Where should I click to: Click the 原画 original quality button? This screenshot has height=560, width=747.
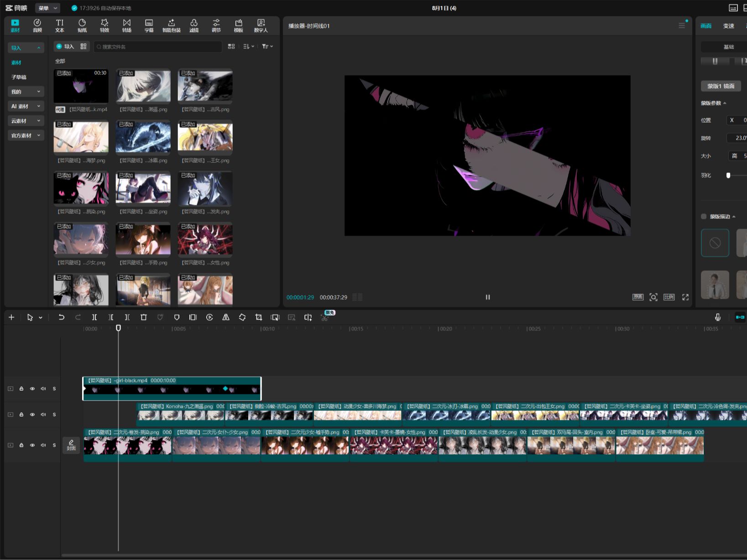[x=638, y=297]
